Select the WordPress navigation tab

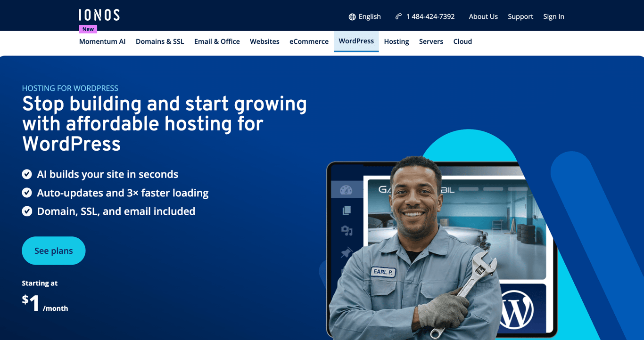click(356, 41)
